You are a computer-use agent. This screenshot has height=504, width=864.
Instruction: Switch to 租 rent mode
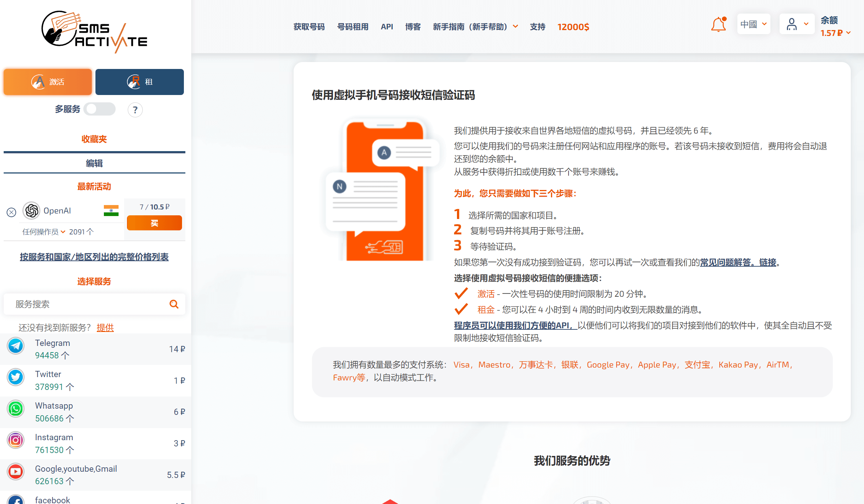139,82
